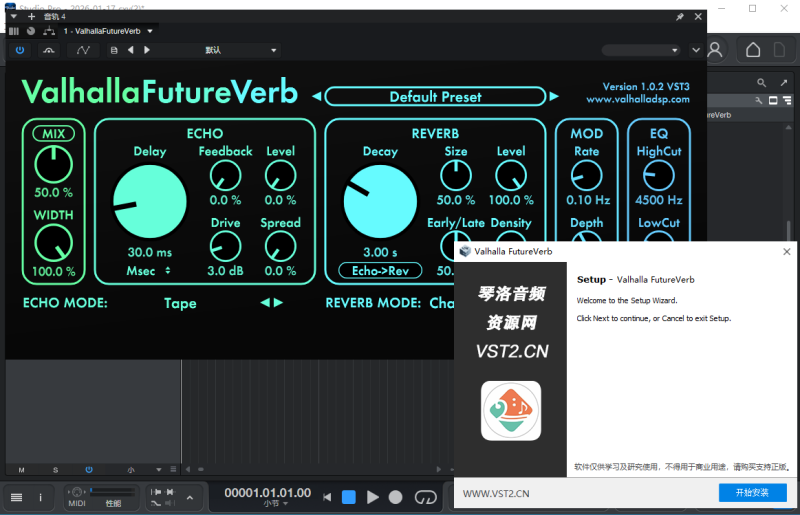This screenshot has height=515, width=800.
Task: Go to next preset in plugin header
Action: [x=147, y=50]
